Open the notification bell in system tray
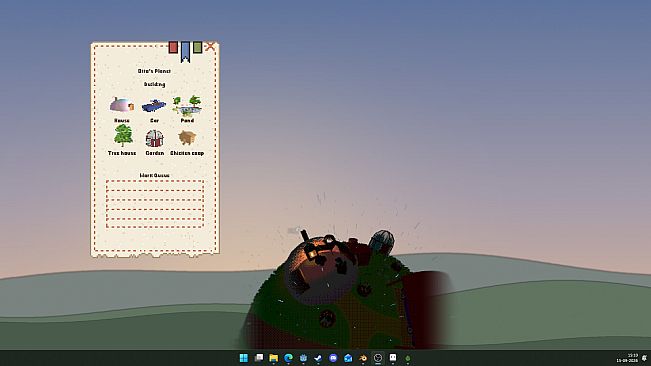The height and width of the screenshot is (366, 651). click(x=644, y=358)
